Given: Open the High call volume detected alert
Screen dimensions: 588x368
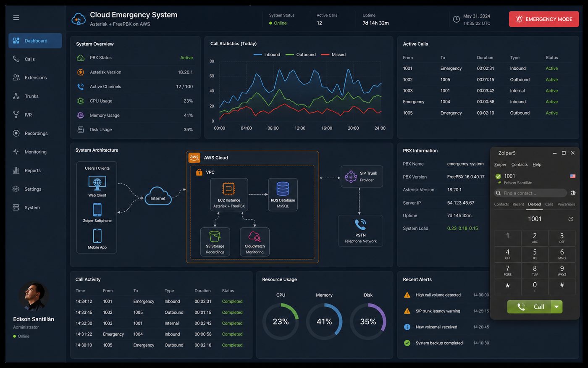Looking at the screenshot, I should pos(446,295).
